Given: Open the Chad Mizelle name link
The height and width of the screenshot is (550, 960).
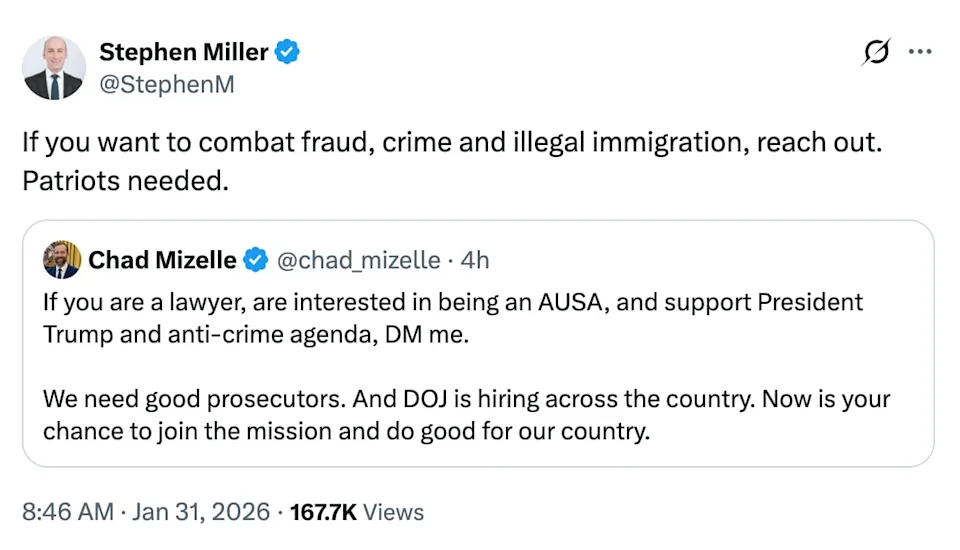Looking at the screenshot, I should pyautogui.click(x=163, y=260).
